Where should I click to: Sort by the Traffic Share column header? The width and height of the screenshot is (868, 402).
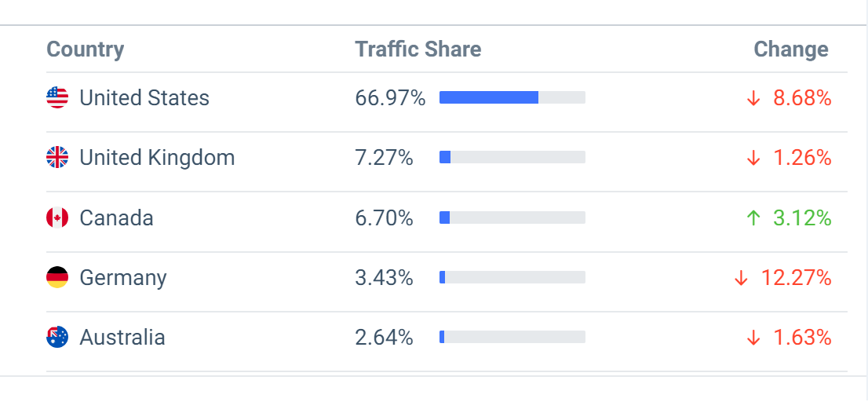click(x=418, y=49)
